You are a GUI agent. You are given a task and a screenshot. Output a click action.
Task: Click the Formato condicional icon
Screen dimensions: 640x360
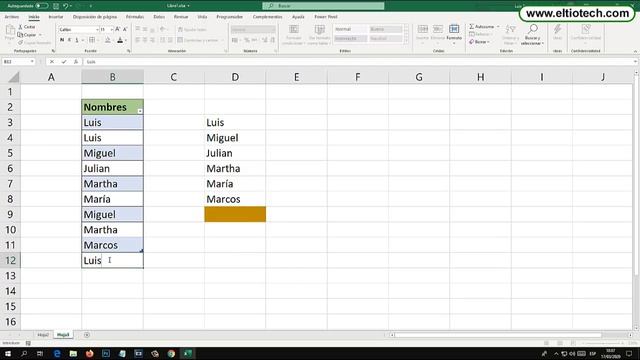pyautogui.click(x=293, y=29)
